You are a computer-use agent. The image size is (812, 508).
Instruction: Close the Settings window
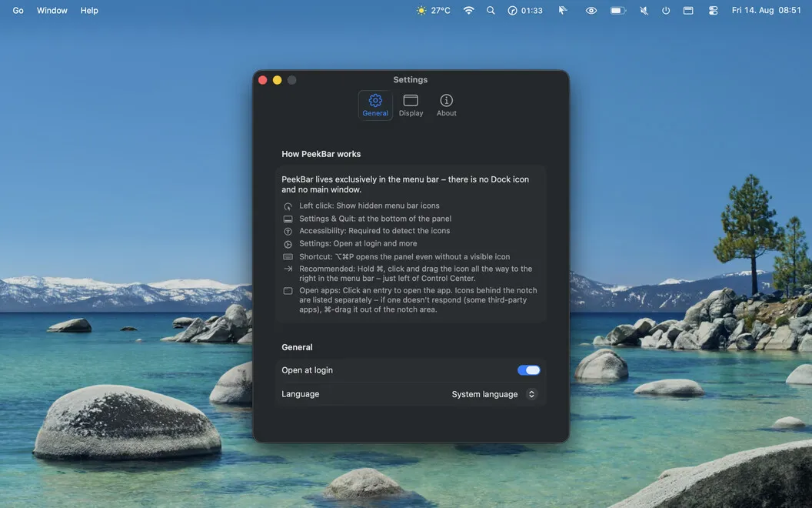(262, 80)
